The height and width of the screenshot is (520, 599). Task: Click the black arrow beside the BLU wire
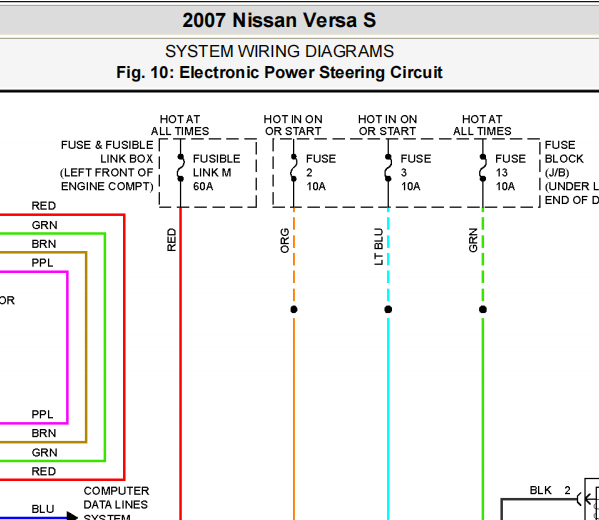click(72, 516)
